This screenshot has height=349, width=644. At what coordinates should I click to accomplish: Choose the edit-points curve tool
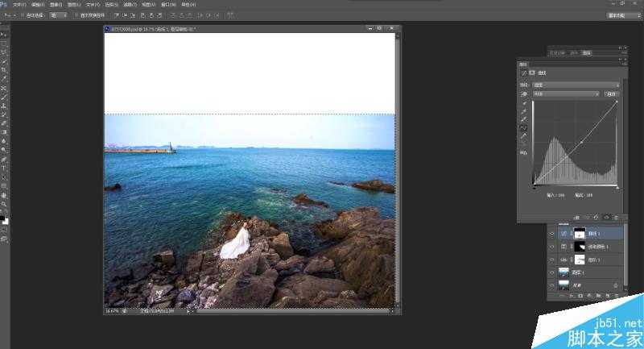point(526,127)
